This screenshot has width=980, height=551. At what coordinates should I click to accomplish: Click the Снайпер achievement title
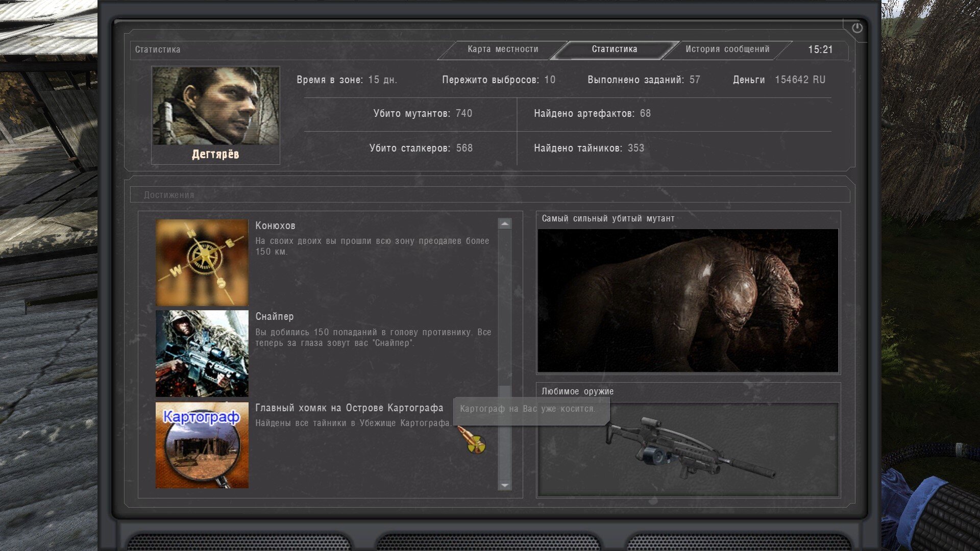tap(275, 316)
